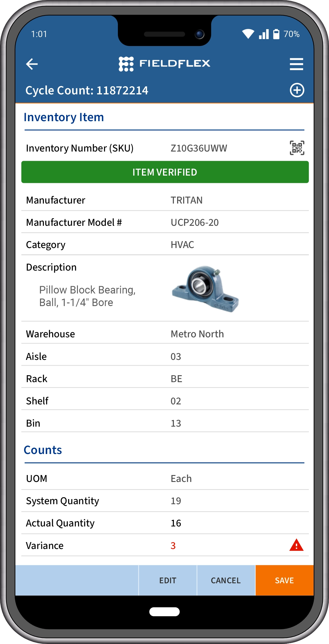Screen dimensions: 329x644
Task: Click the SAVE button
Action: (x=284, y=580)
